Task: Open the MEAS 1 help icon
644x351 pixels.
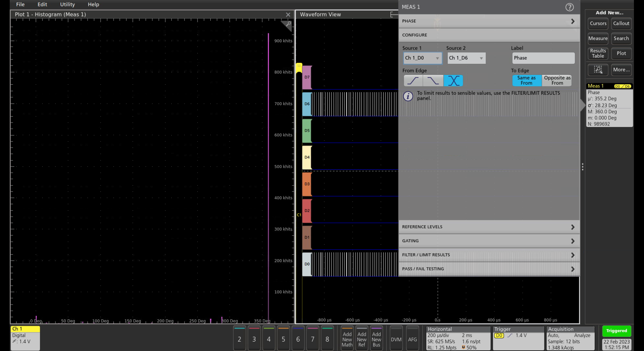Action: [x=569, y=7]
